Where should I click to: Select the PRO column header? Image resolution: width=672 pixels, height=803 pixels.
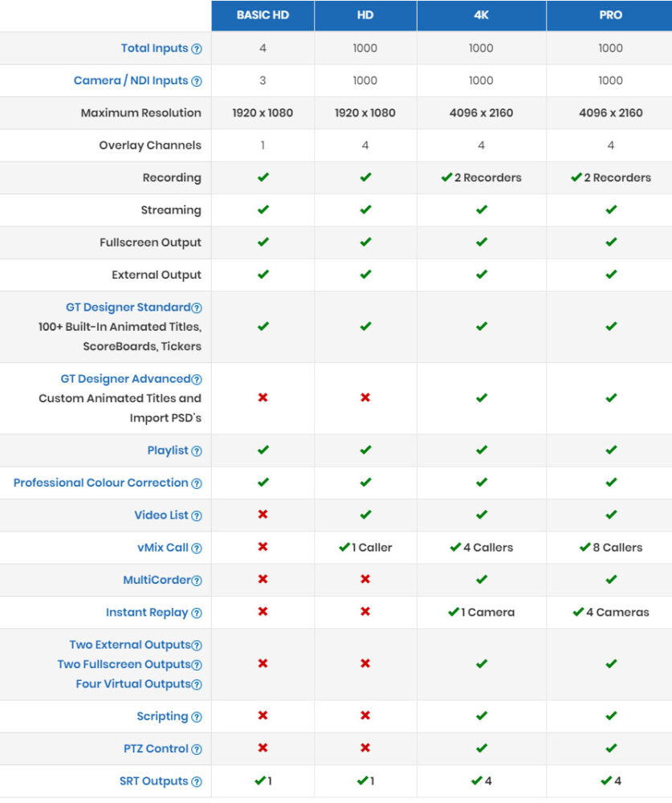pyautogui.click(x=611, y=15)
